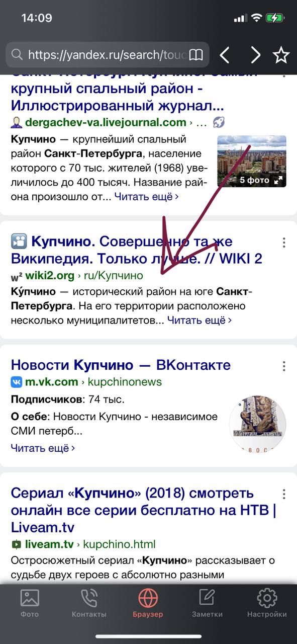
Task: Open Сериал «Купчино» (2018) Liveam.tv link
Action: click(x=143, y=510)
